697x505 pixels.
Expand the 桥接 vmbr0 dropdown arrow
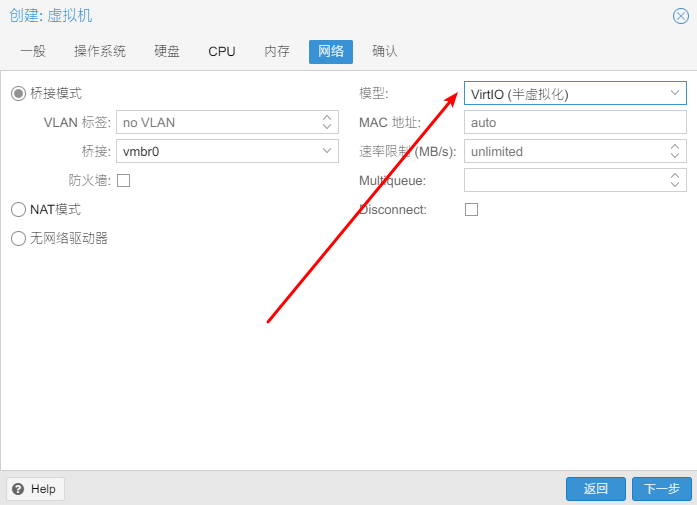click(327, 151)
